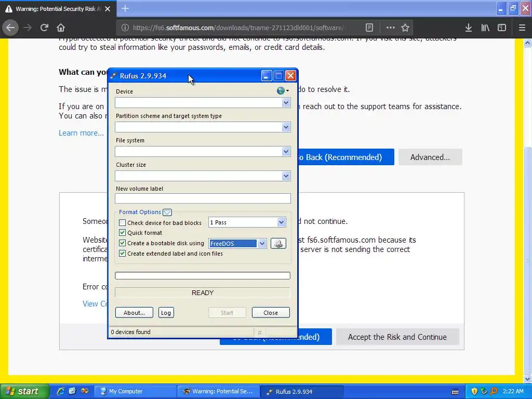Image resolution: width=532 pixels, height=399 pixels.
Task: Enable Check device for bad blocks
Action: click(x=122, y=223)
